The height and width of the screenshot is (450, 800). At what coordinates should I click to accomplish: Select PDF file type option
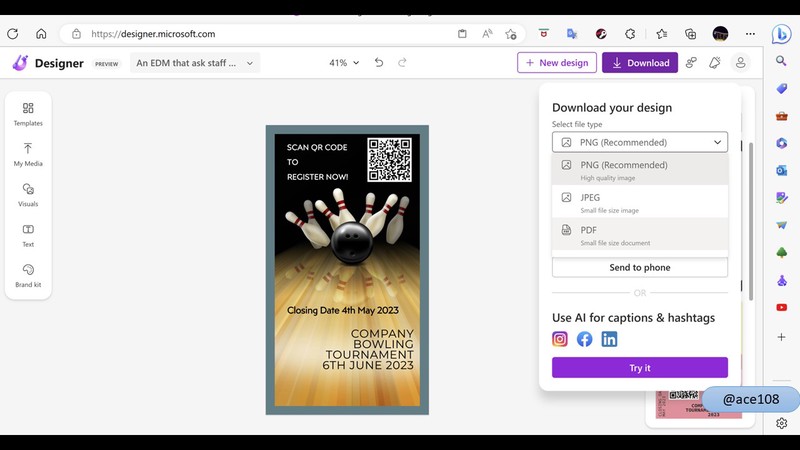640,235
